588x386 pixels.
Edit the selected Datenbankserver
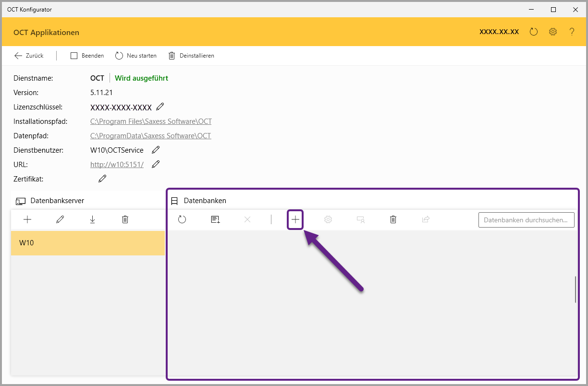click(60, 219)
